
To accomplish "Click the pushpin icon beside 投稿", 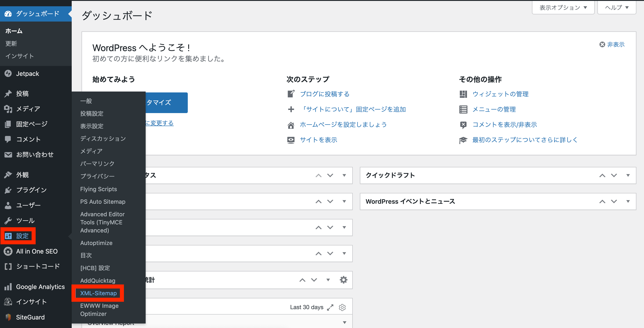I will [8, 94].
